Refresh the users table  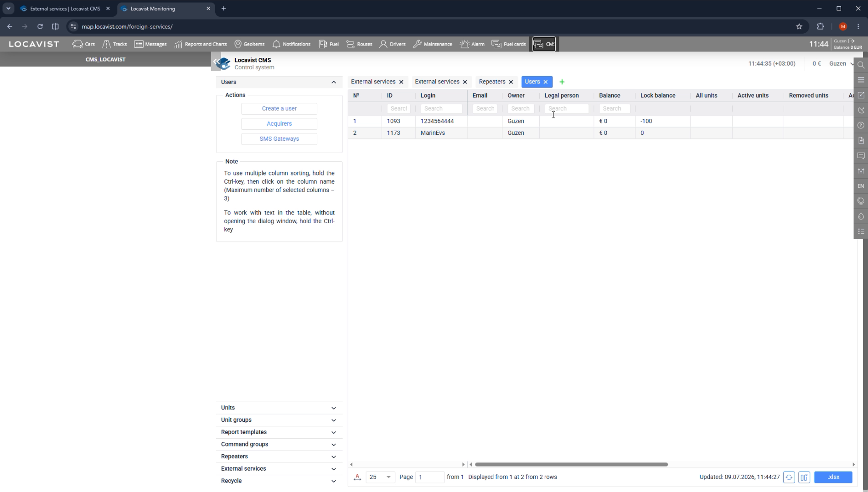[x=789, y=477]
